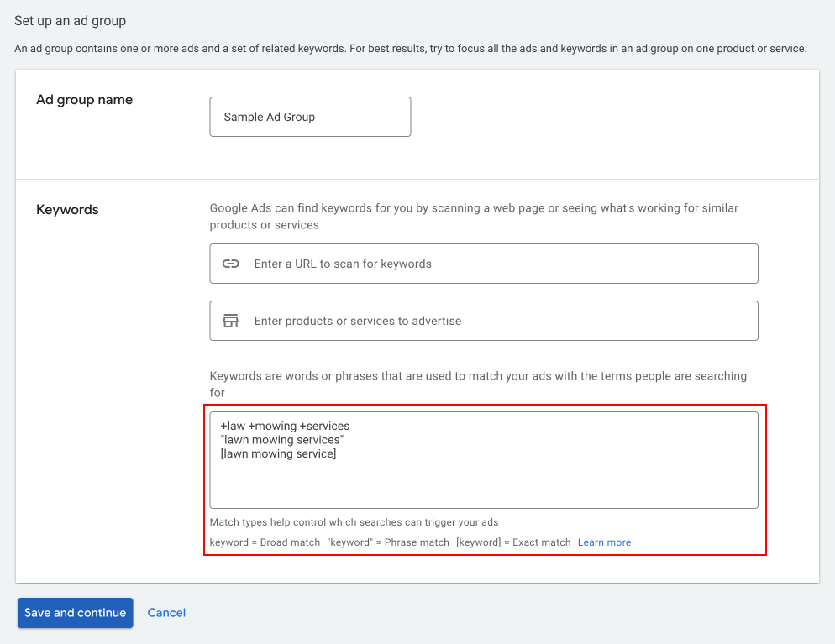The height and width of the screenshot is (644, 835).
Task: Place cursor on the +law +mowing +services line
Action: [285, 426]
